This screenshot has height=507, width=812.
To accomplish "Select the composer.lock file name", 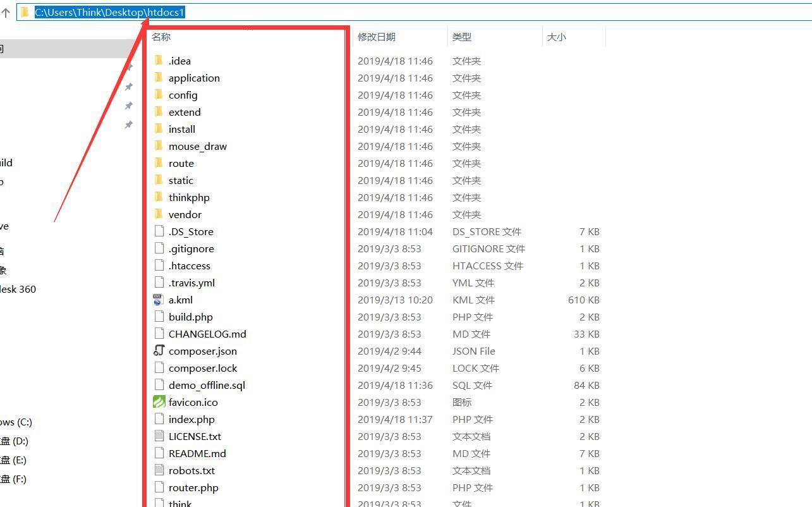I will (x=203, y=368).
